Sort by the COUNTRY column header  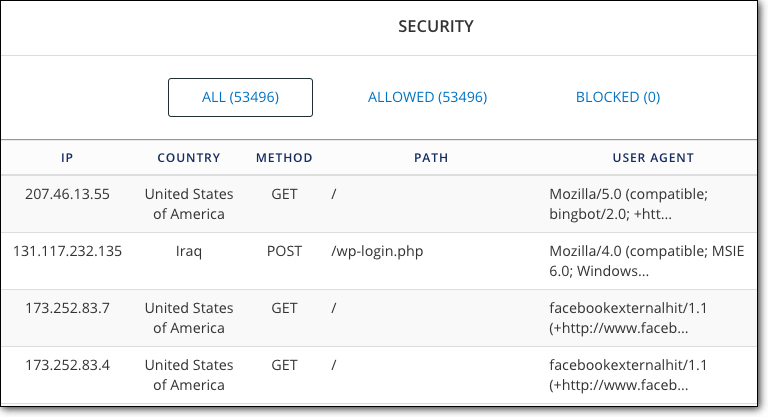coord(189,158)
